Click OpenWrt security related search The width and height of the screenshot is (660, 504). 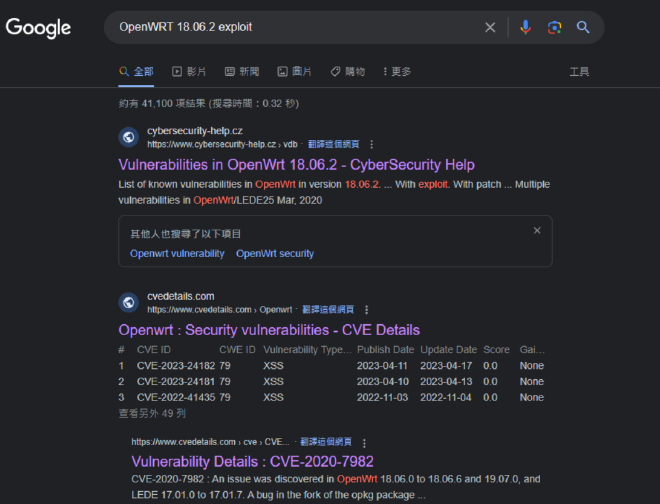275,253
